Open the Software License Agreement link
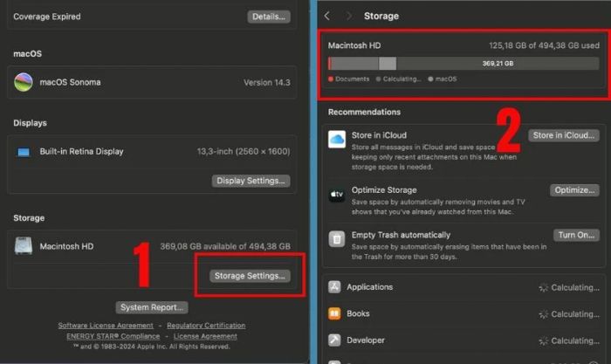 click(106, 326)
